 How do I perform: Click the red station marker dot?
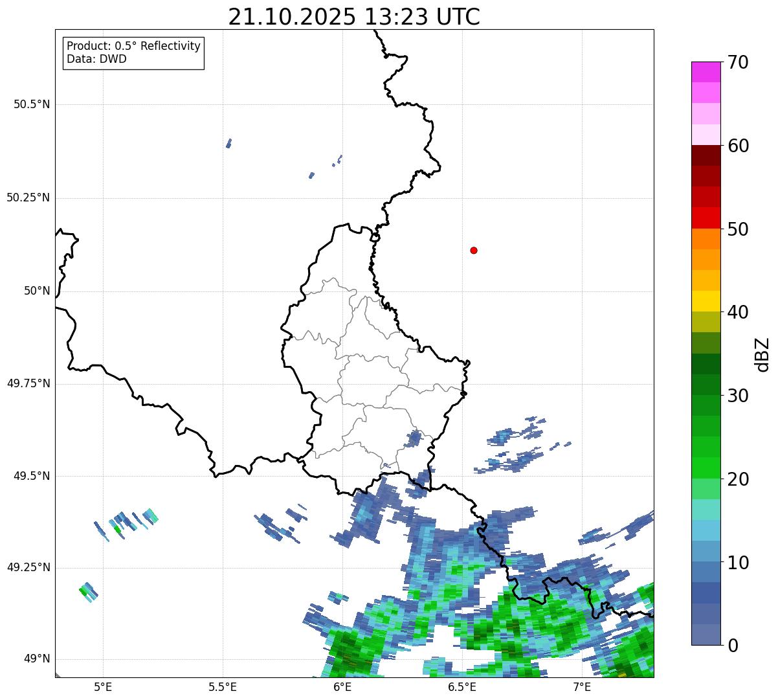(x=474, y=250)
